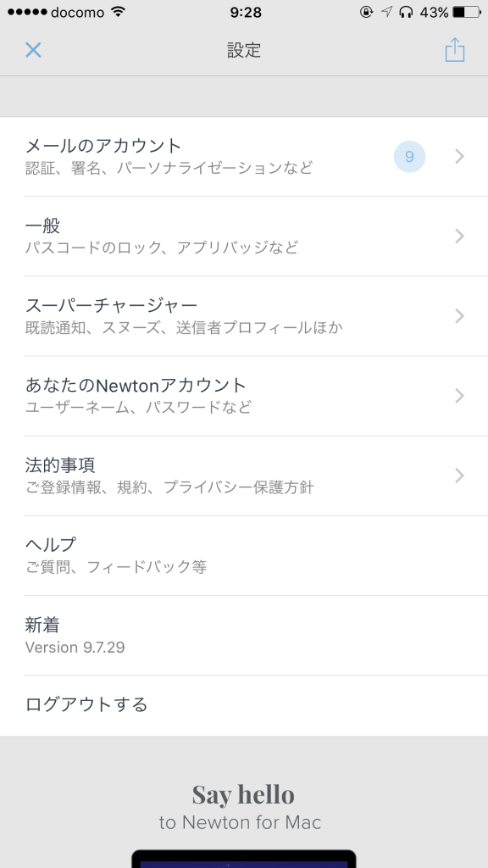The width and height of the screenshot is (488, 868).
Task: Open 法的事項 legal settings row
Action: (x=244, y=476)
